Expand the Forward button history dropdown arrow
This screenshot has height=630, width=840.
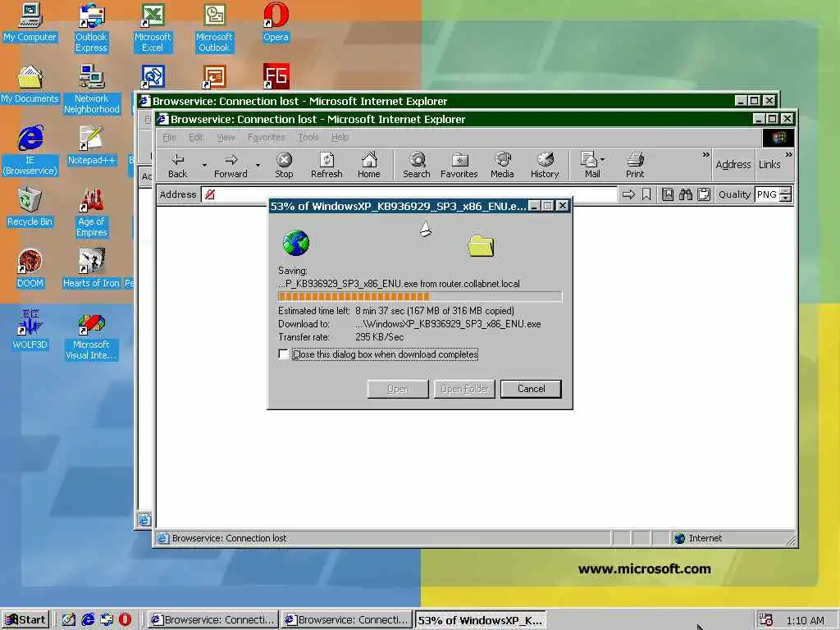click(x=258, y=165)
